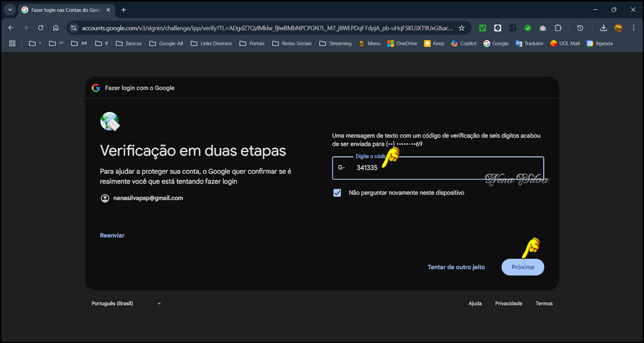Bookmark this page with the star icon
Viewport: 644px width, 343px height.
coord(462,28)
